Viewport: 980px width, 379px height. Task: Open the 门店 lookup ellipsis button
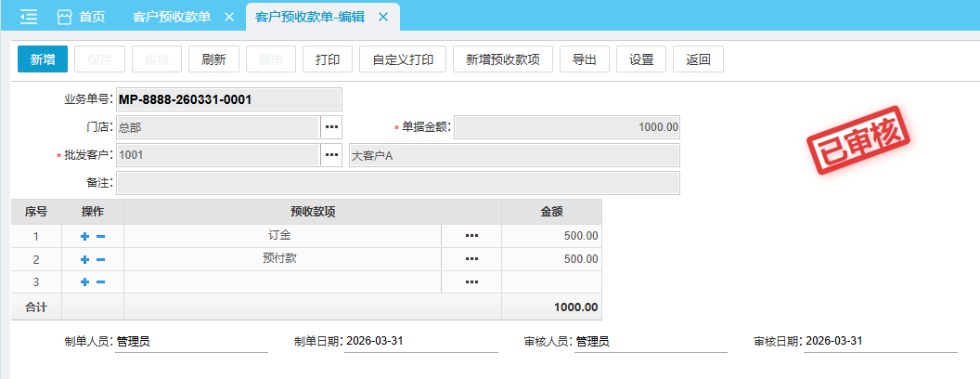click(331, 126)
